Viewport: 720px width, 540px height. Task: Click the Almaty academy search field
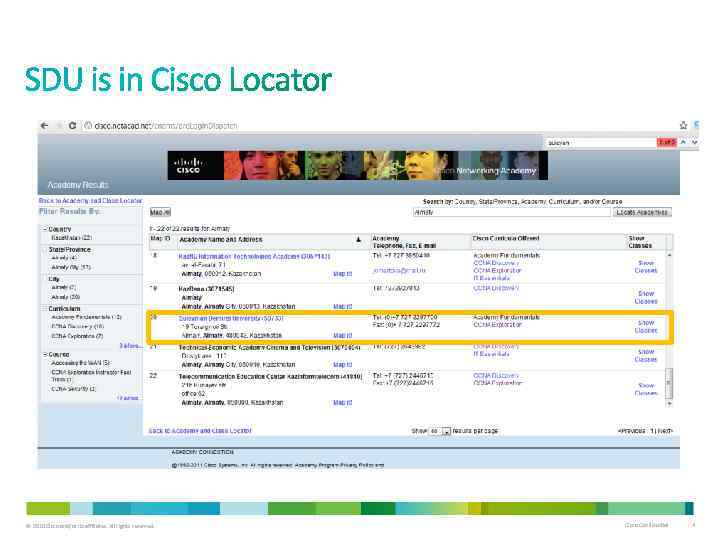click(512, 212)
